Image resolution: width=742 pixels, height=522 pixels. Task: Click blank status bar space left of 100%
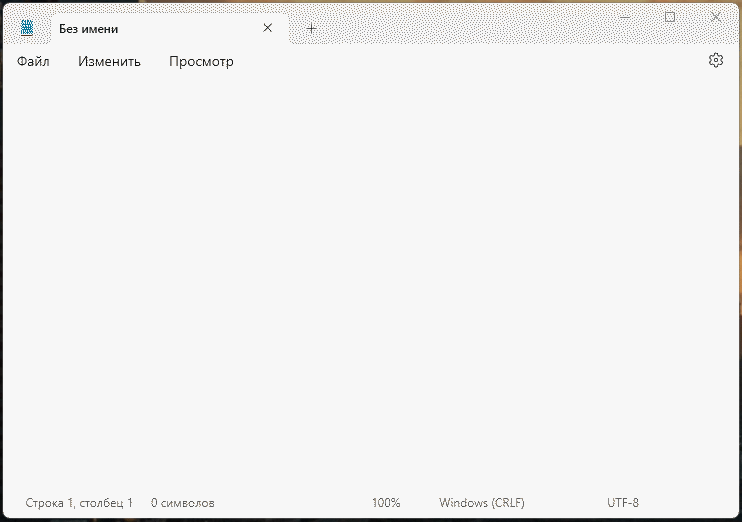(290, 503)
